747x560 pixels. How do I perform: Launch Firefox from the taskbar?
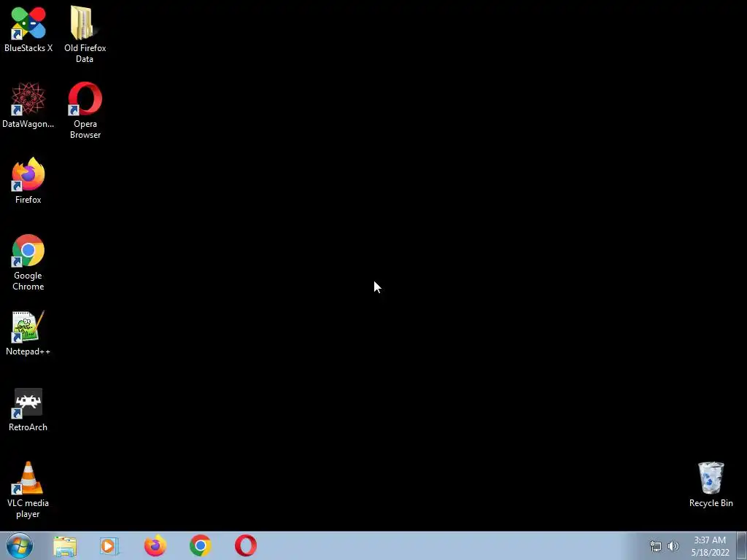click(x=155, y=545)
